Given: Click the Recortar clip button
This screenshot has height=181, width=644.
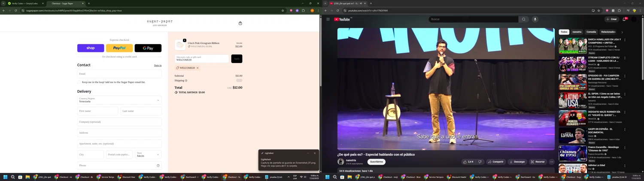Looking at the screenshot, I should pos(538,162).
